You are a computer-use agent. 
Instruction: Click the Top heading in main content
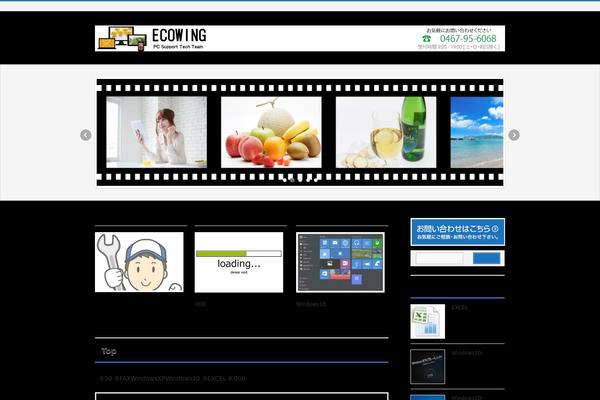point(109,351)
